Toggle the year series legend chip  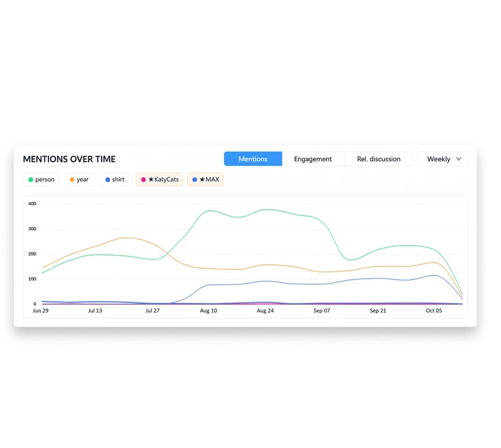tap(79, 179)
